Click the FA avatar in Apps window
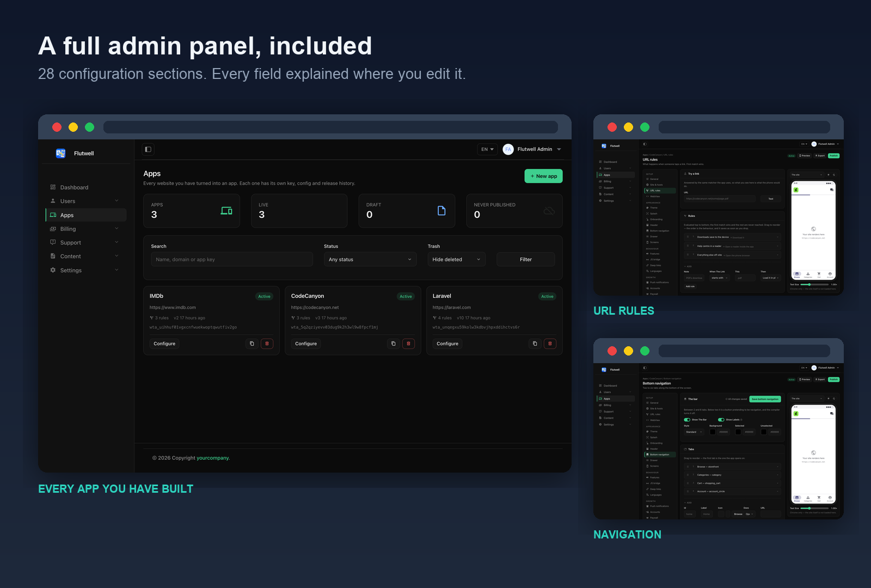This screenshot has height=588, width=871. [508, 149]
